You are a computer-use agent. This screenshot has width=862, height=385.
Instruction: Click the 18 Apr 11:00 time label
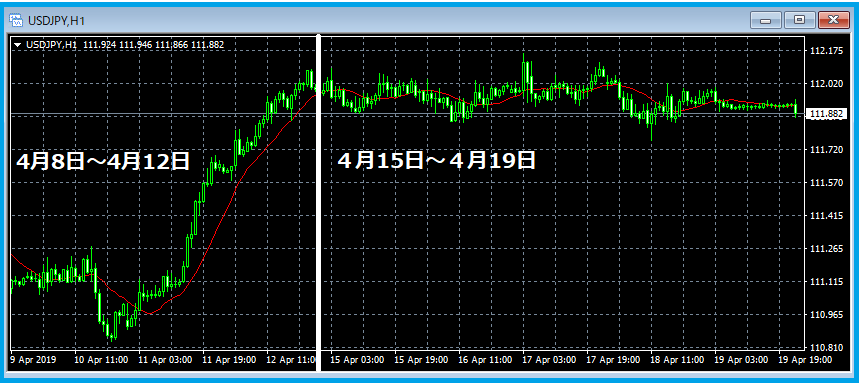coord(677,360)
